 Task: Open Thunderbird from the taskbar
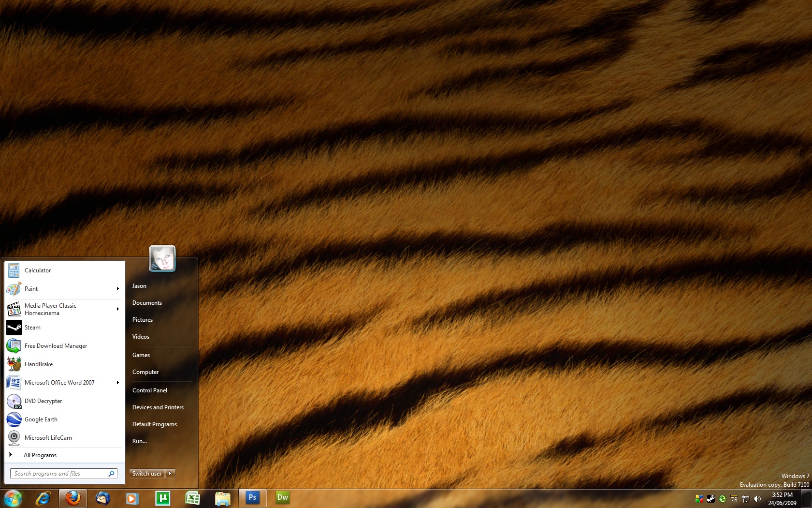pos(103,498)
